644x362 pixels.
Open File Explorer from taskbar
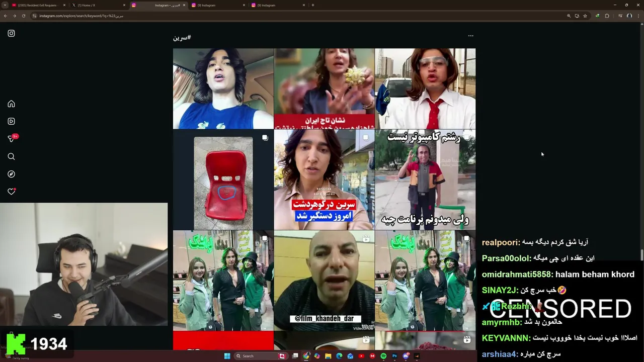point(328,356)
